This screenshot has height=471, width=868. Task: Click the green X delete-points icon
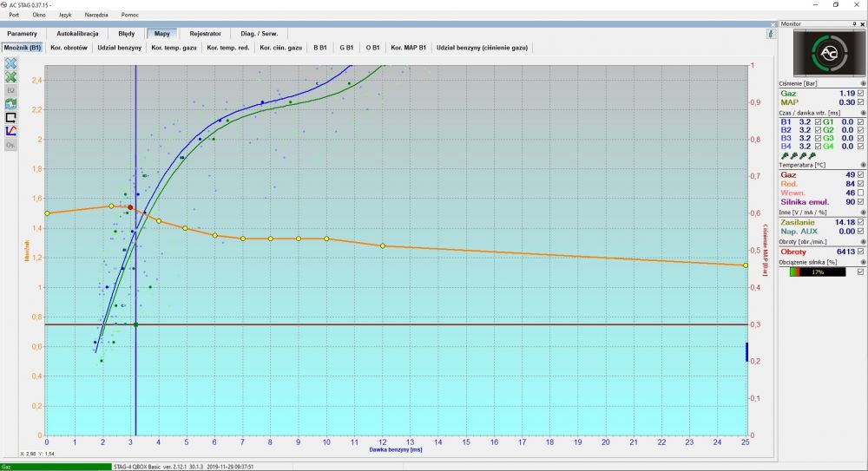(x=10, y=77)
